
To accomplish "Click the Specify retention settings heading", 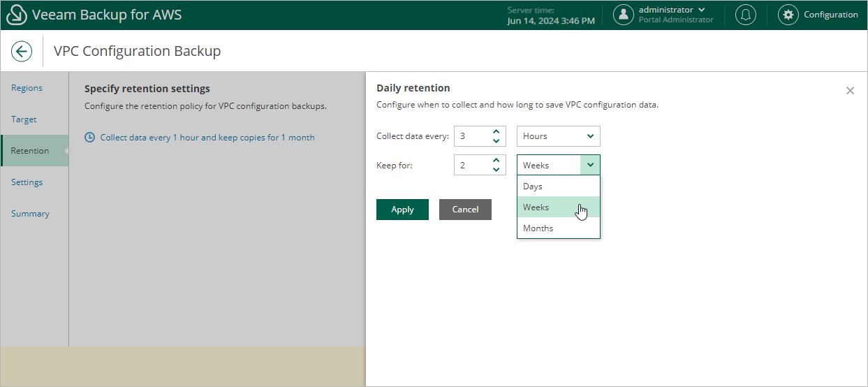I will click(147, 89).
